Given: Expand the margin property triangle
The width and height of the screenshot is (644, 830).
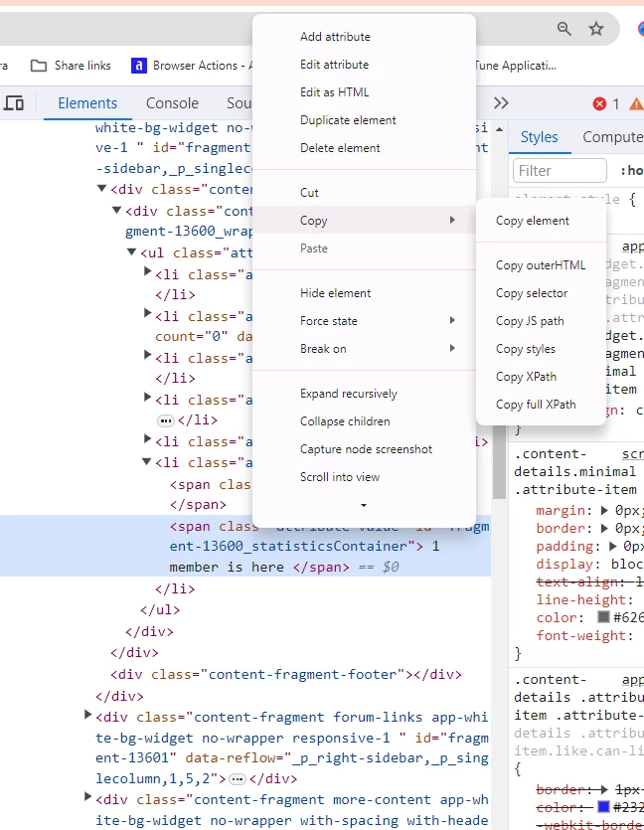Looking at the screenshot, I should point(604,511).
